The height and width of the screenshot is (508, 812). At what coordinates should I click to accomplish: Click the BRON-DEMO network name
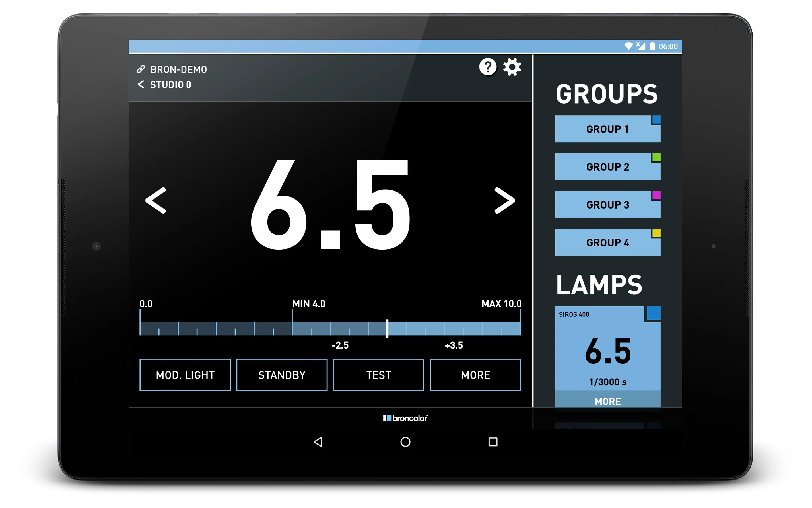[179, 69]
